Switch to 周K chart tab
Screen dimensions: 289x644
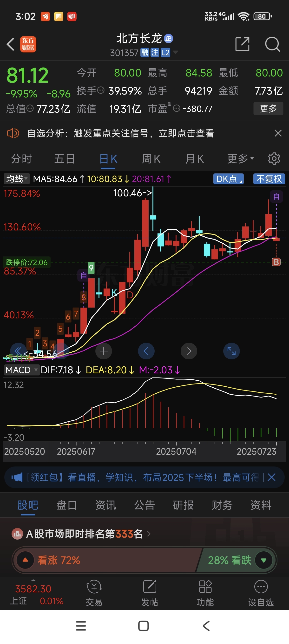pyautogui.click(x=151, y=159)
